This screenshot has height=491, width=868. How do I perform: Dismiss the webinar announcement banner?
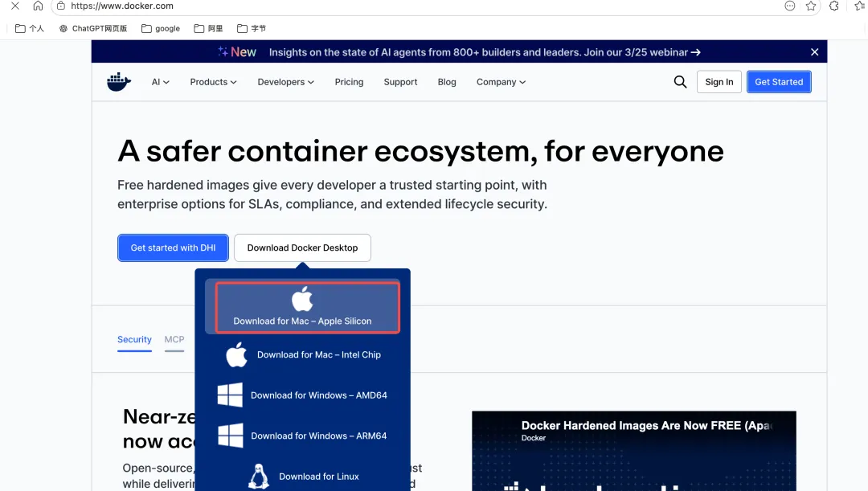click(814, 52)
